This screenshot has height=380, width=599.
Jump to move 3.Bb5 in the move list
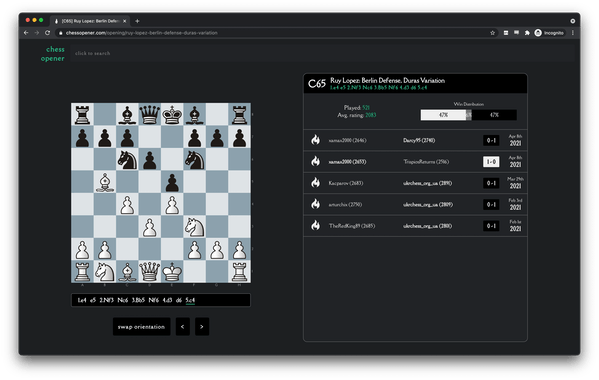[x=138, y=300]
